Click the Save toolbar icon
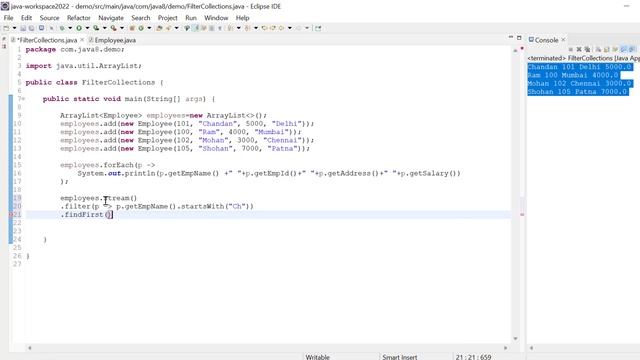The height and width of the screenshot is (360, 640). 23,28
